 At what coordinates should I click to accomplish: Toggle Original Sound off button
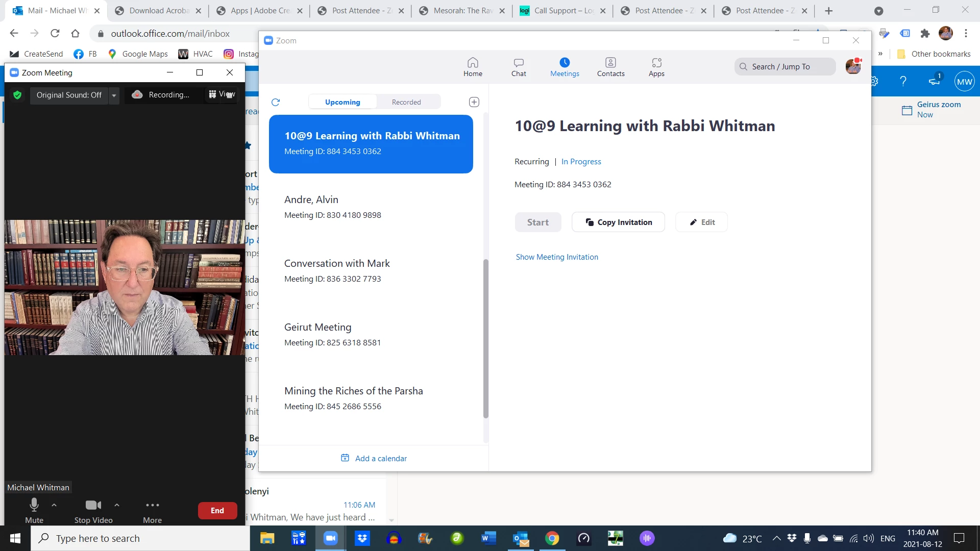(69, 95)
